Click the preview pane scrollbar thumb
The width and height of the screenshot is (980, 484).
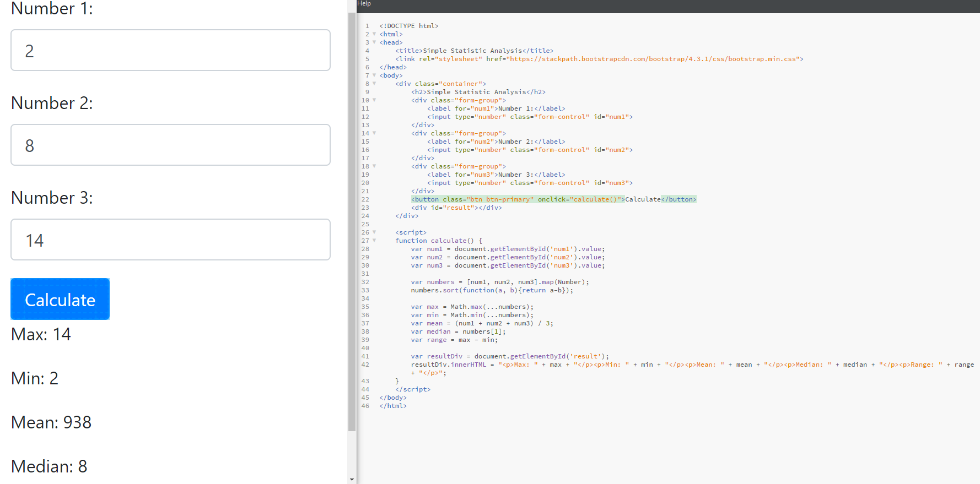pyautogui.click(x=352, y=221)
